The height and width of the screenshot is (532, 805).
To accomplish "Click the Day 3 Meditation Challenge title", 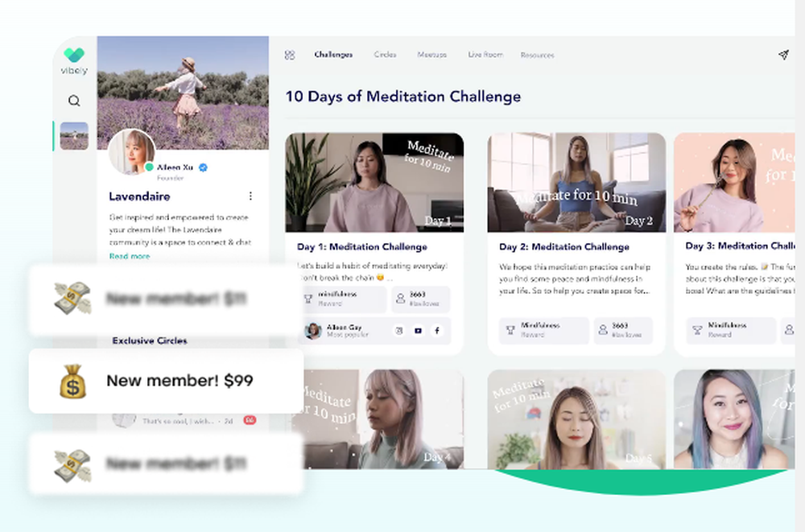I will coord(741,246).
